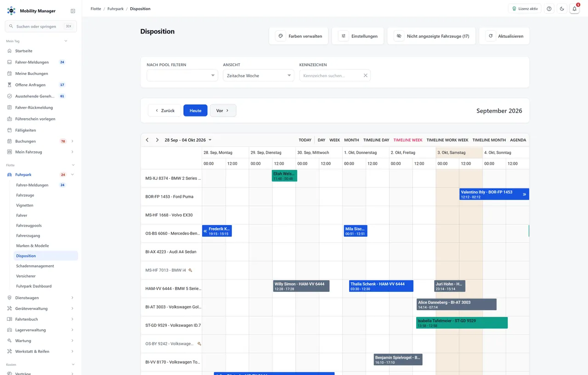Switch to TIMELINE WORK WEEK view
Viewport: 588px width, 375px height.
tap(447, 140)
